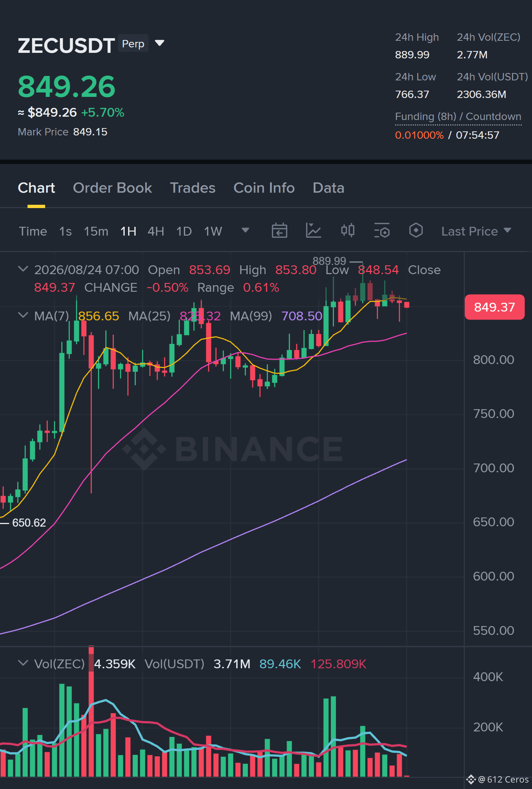
Task: Tap the 650.62 chart low marker
Action: (29, 523)
